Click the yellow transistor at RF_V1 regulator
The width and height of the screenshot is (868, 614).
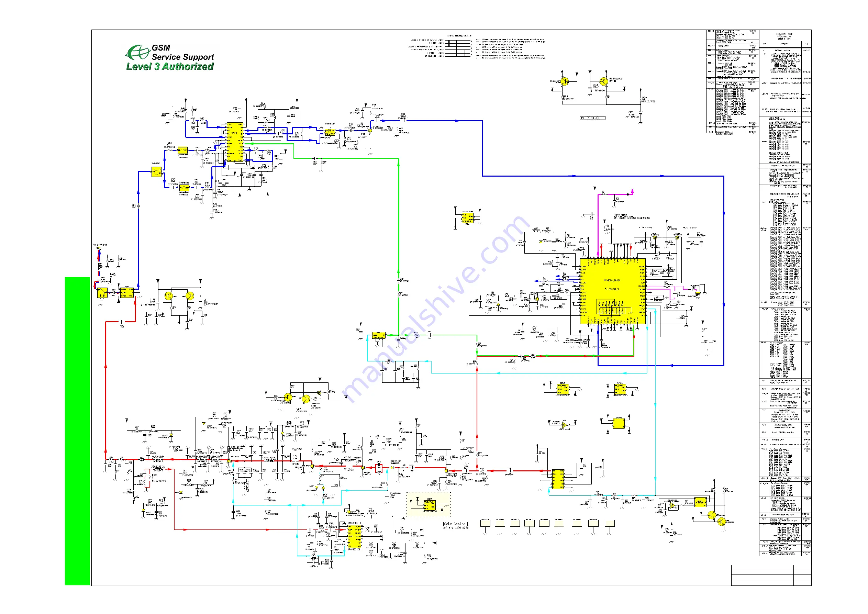[x=654, y=238]
